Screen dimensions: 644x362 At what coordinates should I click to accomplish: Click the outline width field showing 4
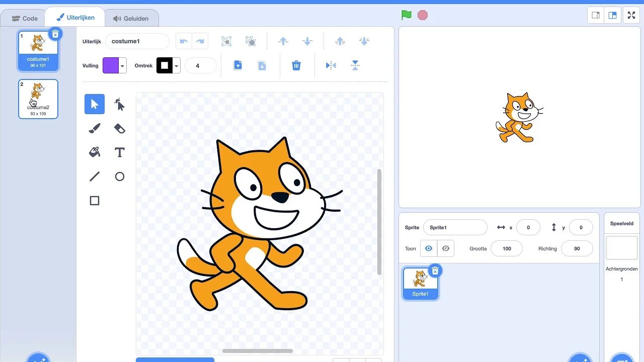coord(201,65)
